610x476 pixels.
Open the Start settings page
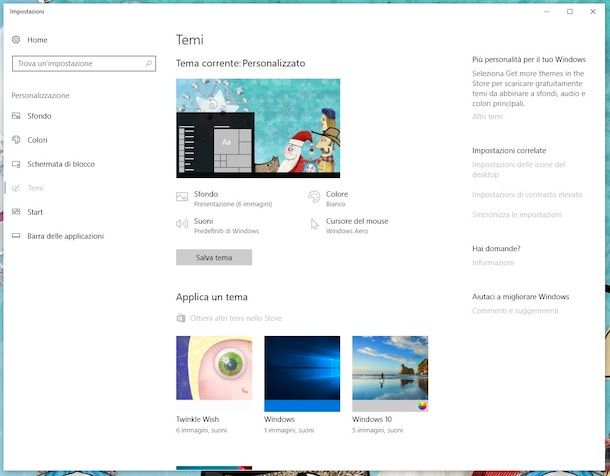tap(35, 212)
